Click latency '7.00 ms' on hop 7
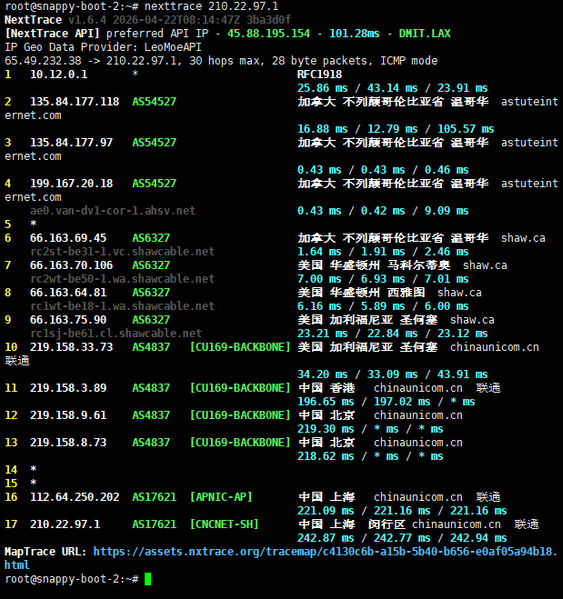The width and height of the screenshot is (563, 599). pos(320,279)
